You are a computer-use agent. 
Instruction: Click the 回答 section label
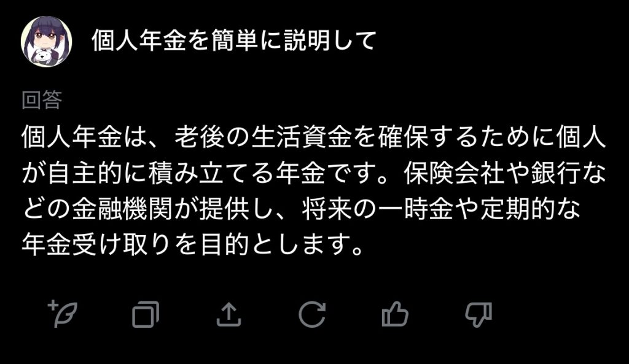(42, 100)
